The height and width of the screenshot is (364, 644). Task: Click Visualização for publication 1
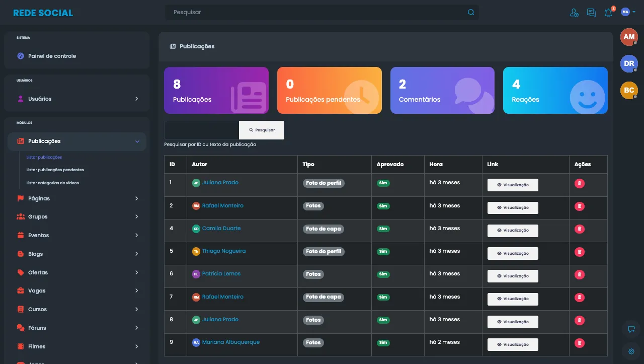coord(513,185)
